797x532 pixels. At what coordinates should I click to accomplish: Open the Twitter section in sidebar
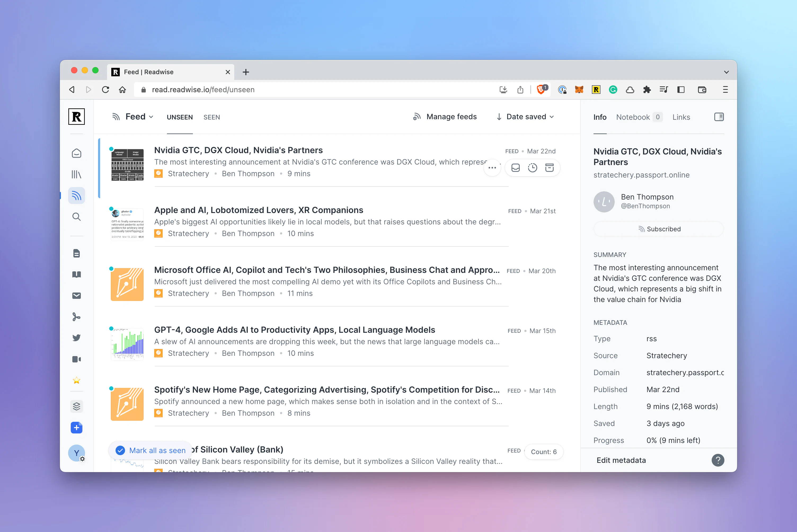point(76,338)
